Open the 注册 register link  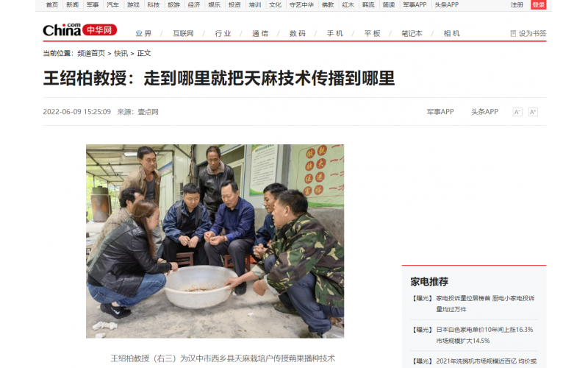click(517, 5)
